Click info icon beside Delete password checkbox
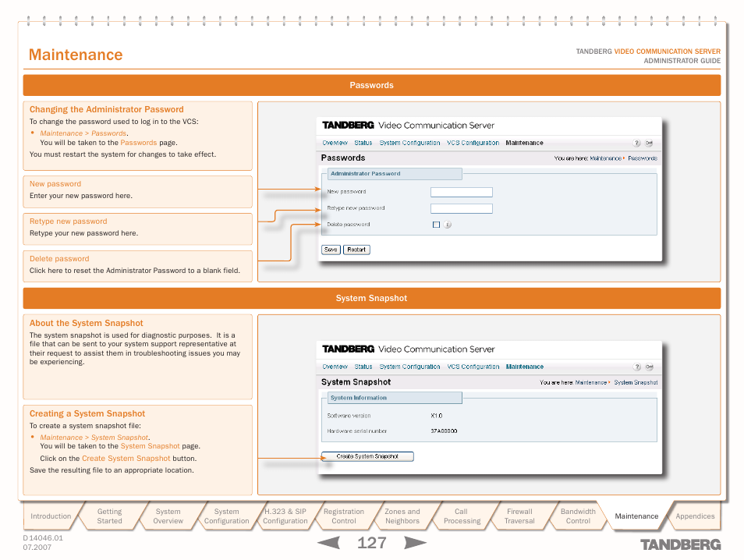The height and width of the screenshot is (560, 744). 448,225
